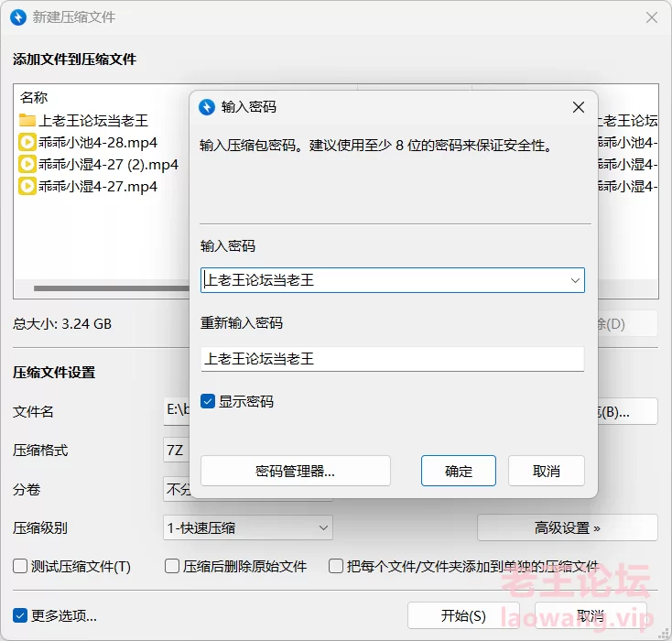672x641 pixels.
Task: Enable 测试压缩文件(T) checkbox
Action: [x=20, y=567]
